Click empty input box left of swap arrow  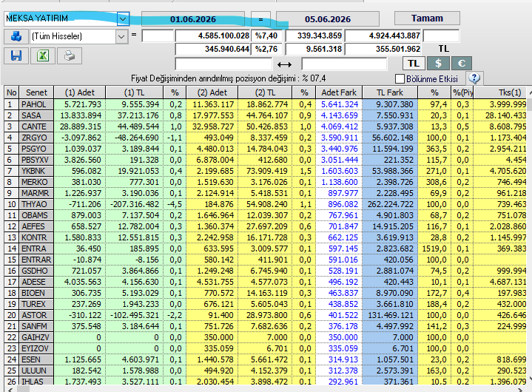pyautogui.click(x=223, y=64)
